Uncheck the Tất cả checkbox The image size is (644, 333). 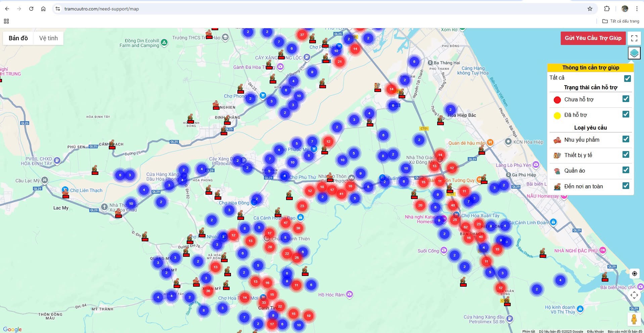pos(627,78)
